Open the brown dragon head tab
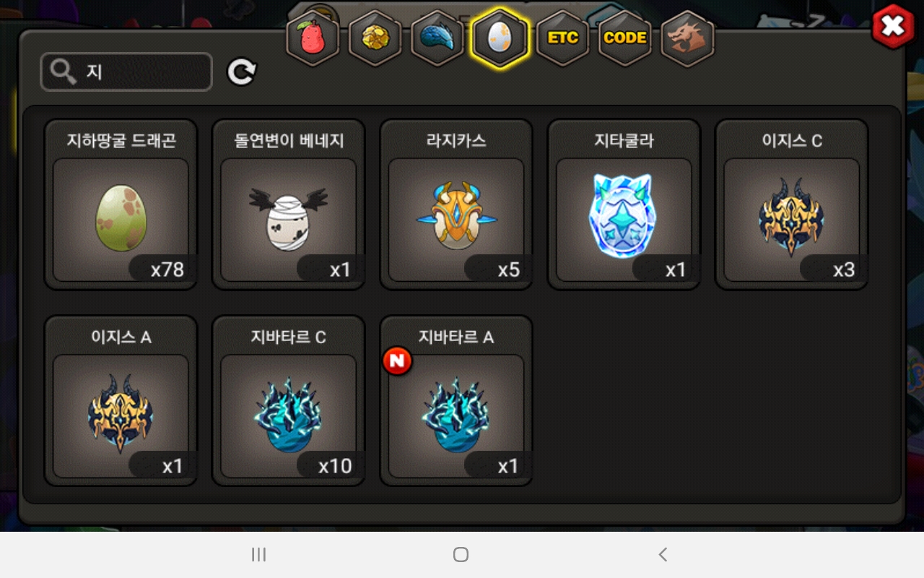The image size is (924, 578). 687,38
